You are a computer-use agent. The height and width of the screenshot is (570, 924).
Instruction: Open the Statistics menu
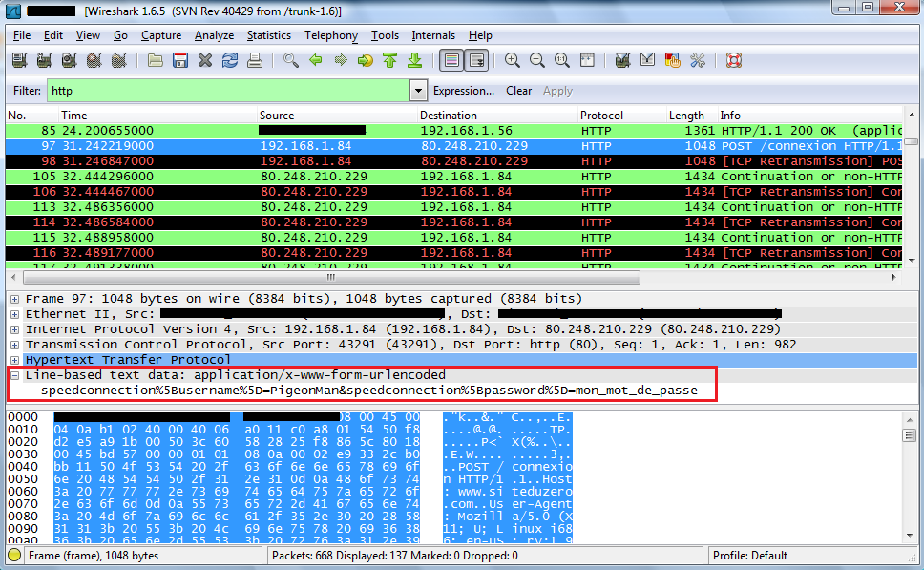pyautogui.click(x=269, y=35)
